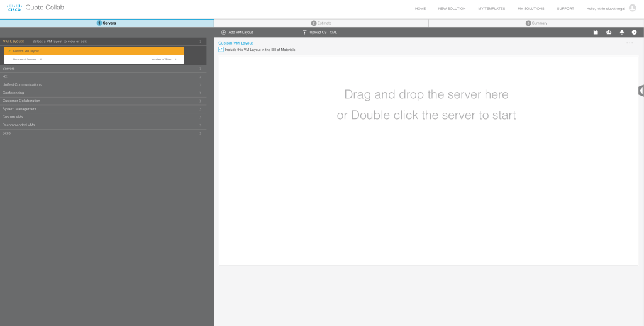The width and height of the screenshot is (644, 326).
Task: Expand the collapsed right side panel arrow
Action: (640, 91)
